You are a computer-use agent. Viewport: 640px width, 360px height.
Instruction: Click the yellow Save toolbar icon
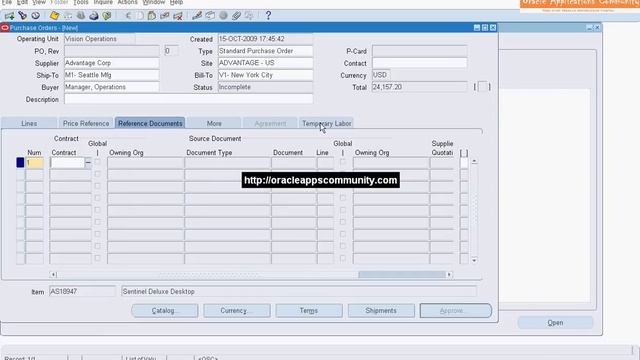point(54,16)
